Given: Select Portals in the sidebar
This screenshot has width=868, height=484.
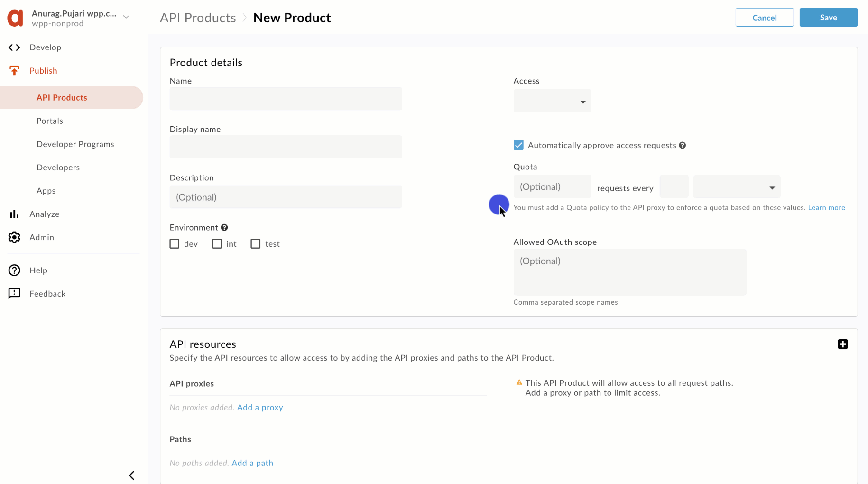Looking at the screenshot, I should pyautogui.click(x=50, y=121).
